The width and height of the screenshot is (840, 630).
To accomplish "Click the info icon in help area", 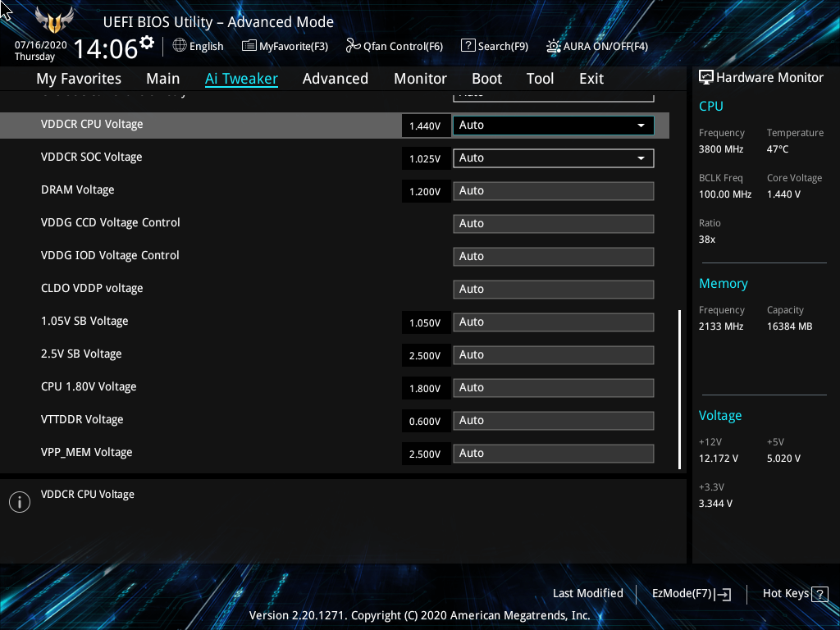I will [20, 502].
